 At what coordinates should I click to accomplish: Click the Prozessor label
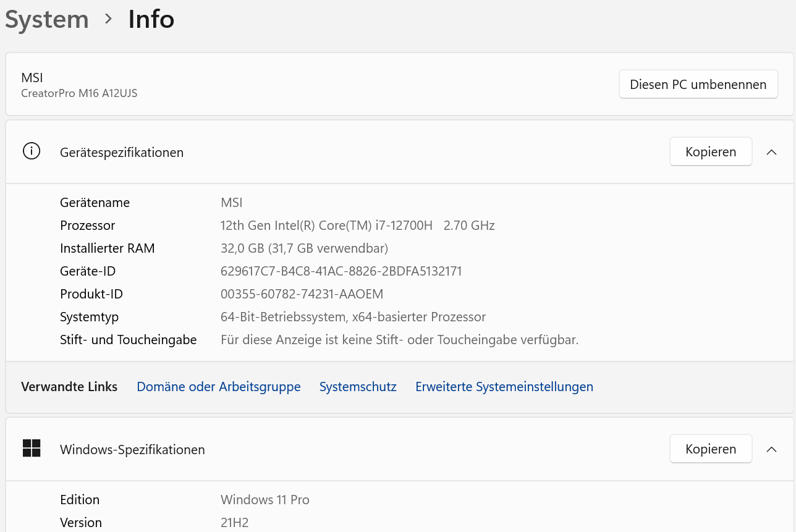(x=87, y=226)
